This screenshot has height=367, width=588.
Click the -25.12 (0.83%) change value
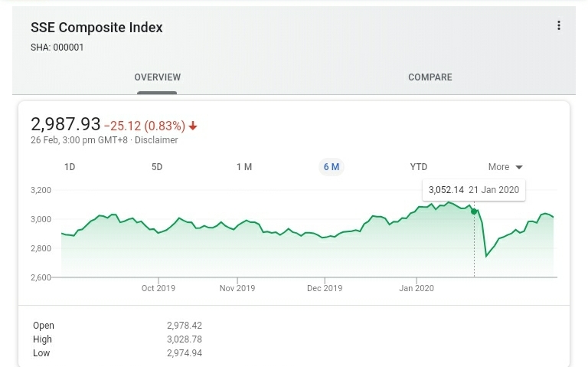[x=145, y=126]
